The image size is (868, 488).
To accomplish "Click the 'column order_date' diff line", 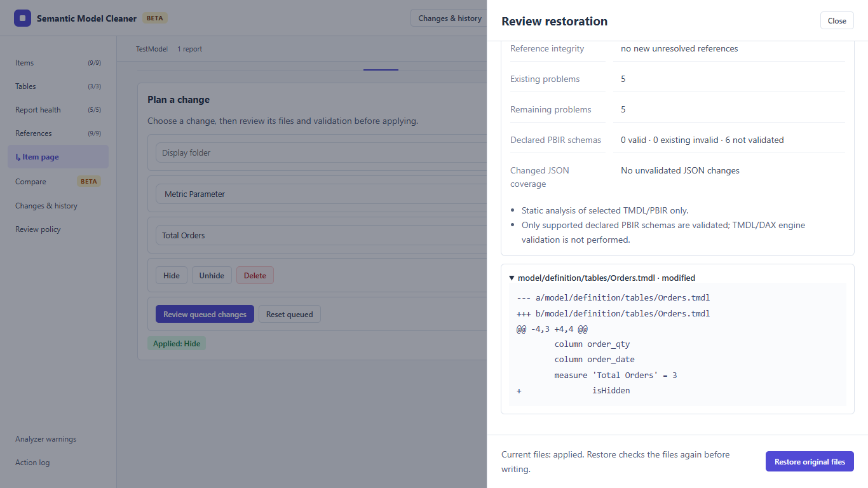I will 594,360.
